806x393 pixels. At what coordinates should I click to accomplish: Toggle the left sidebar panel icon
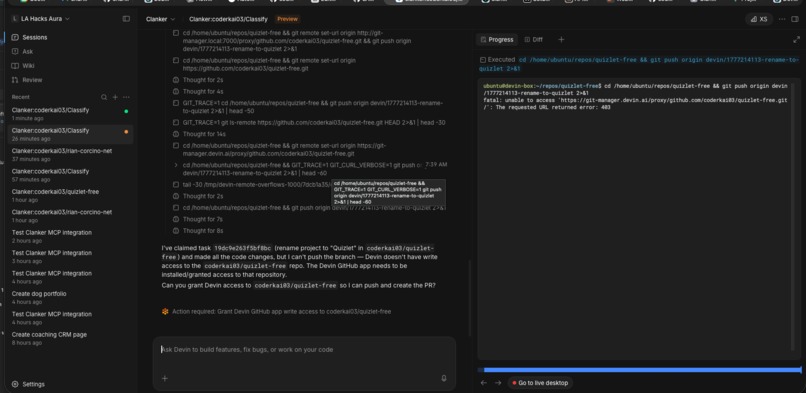point(126,19)
